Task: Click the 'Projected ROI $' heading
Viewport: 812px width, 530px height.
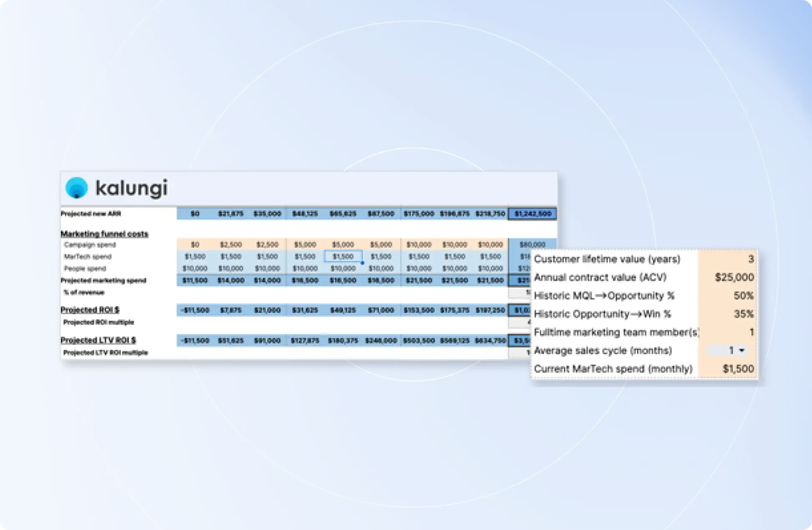Action: click(90, 310)
